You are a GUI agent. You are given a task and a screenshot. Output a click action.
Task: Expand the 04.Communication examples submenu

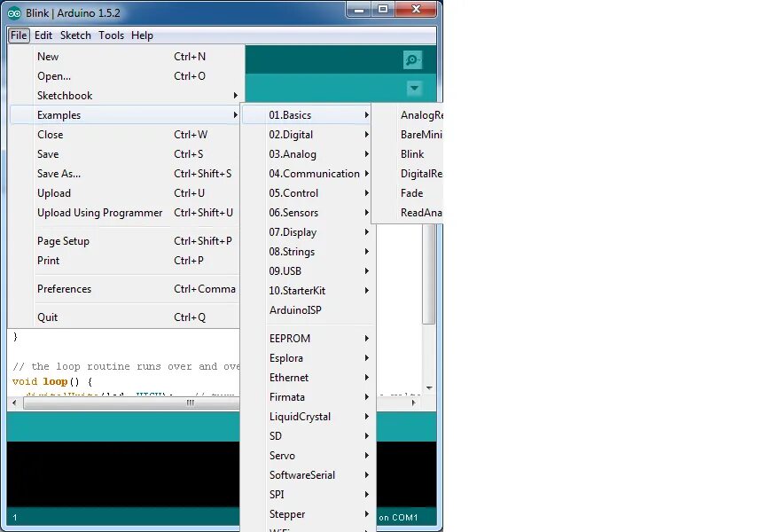[308, 174]
